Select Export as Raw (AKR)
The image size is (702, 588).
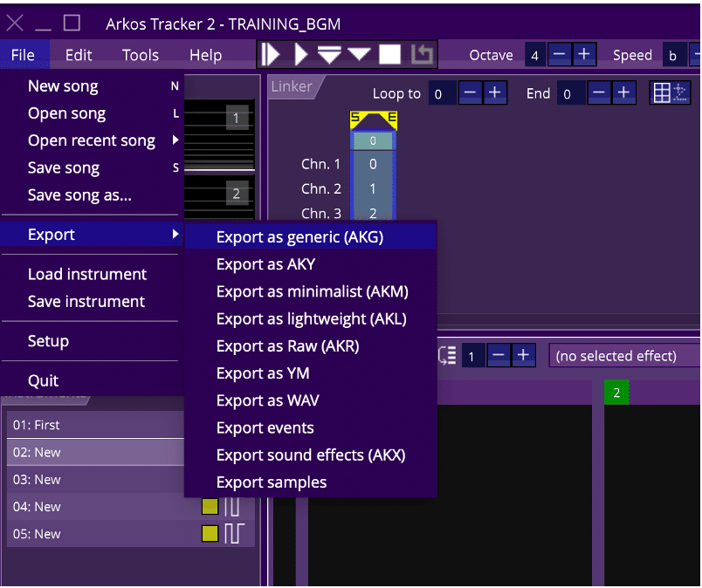(x=311, y=346)
